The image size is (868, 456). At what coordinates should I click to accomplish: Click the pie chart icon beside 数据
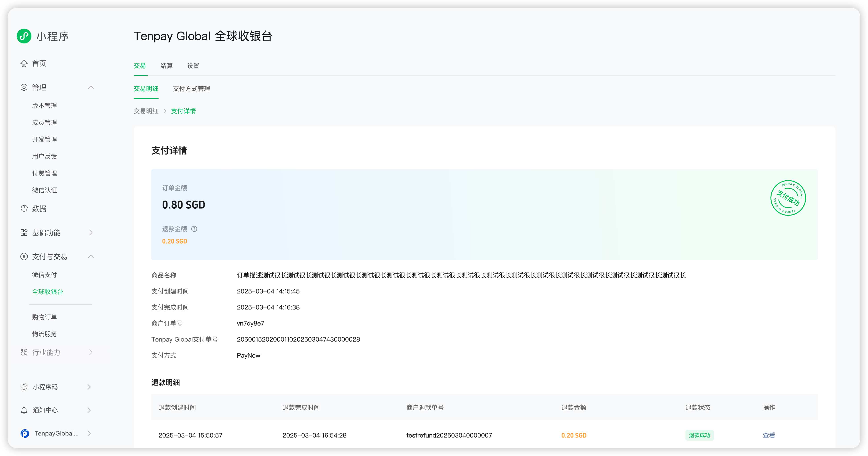24,208
